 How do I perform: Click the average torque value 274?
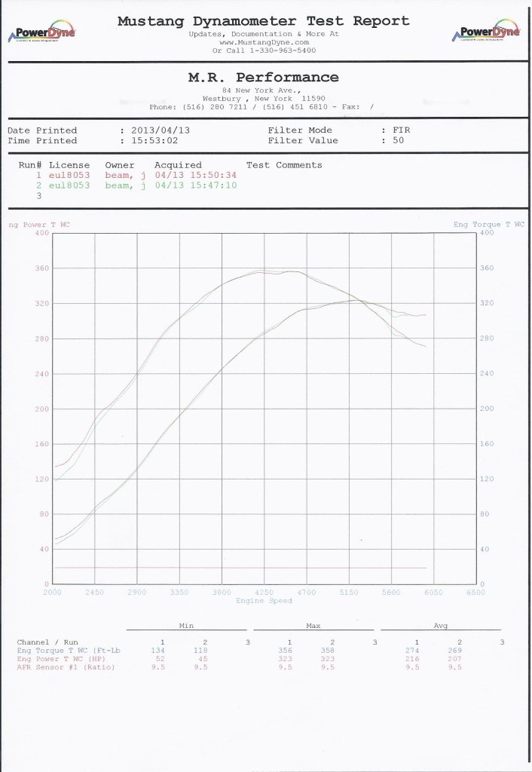[x=412, y=651]
